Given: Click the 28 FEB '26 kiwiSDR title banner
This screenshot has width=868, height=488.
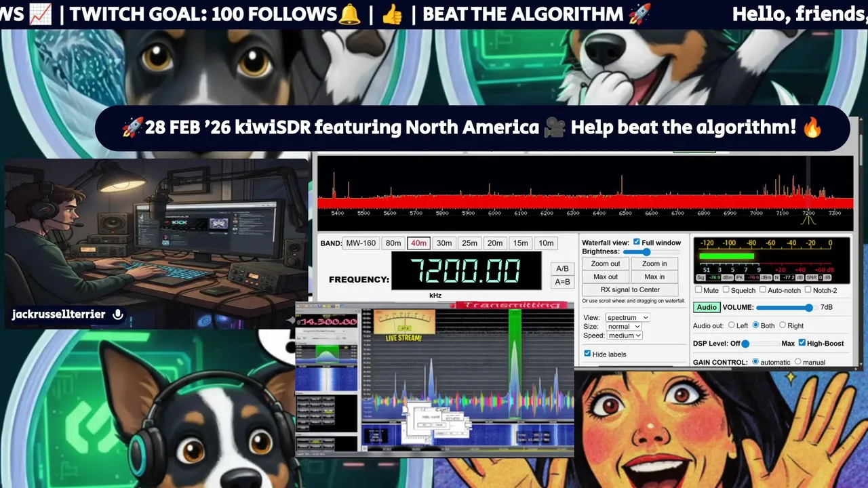Looking at the screenshot, I should coord(473,128).
